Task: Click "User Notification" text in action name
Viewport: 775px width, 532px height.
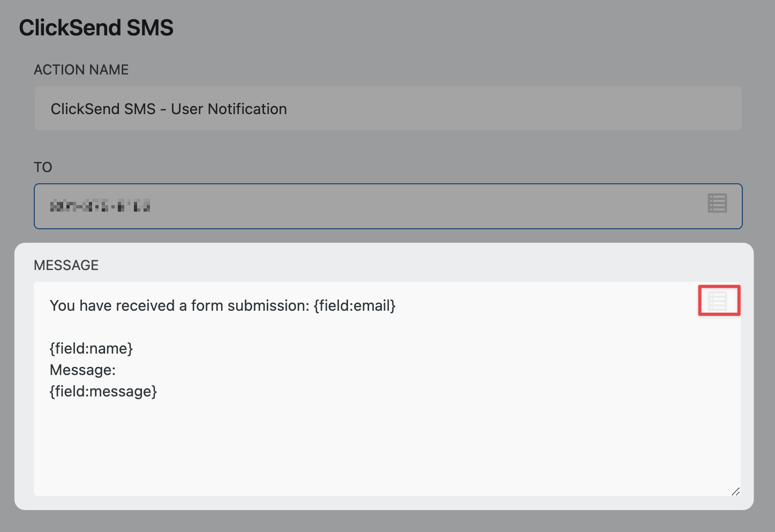Action: click(229, 109)
